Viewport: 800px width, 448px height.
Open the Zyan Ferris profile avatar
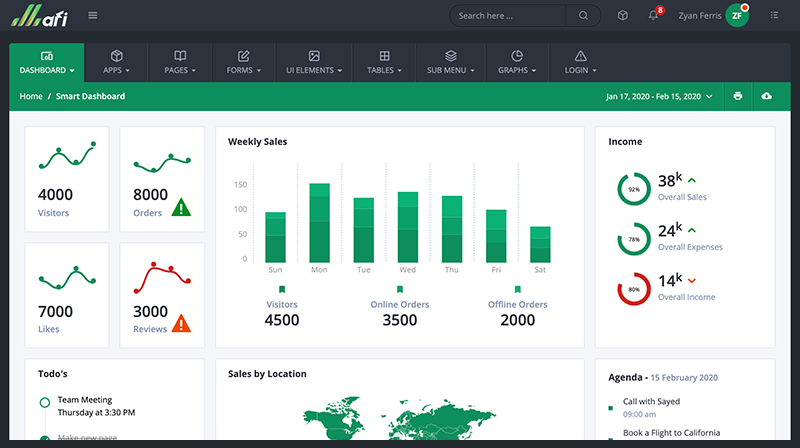738,15
